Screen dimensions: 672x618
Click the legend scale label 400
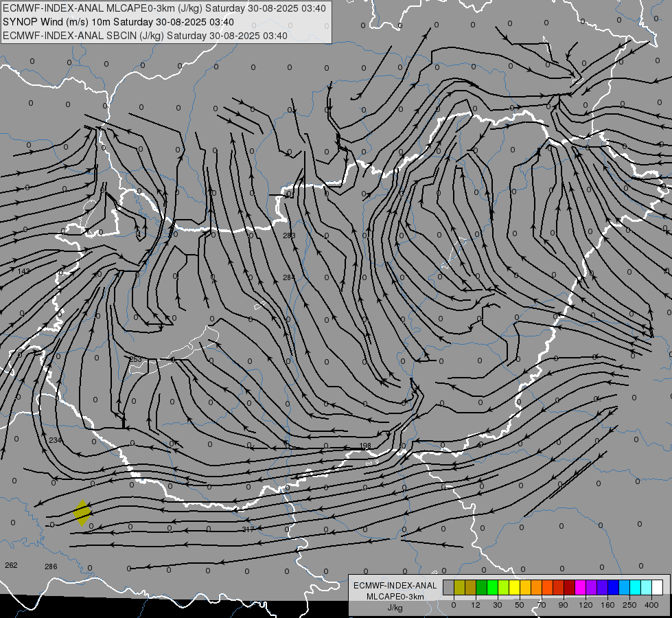pos(651,605)
